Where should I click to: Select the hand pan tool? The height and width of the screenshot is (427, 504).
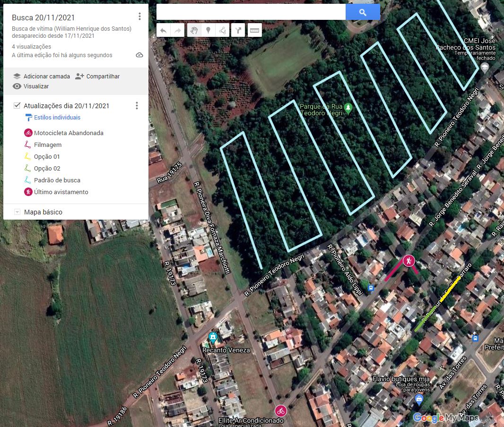point(194,31)
